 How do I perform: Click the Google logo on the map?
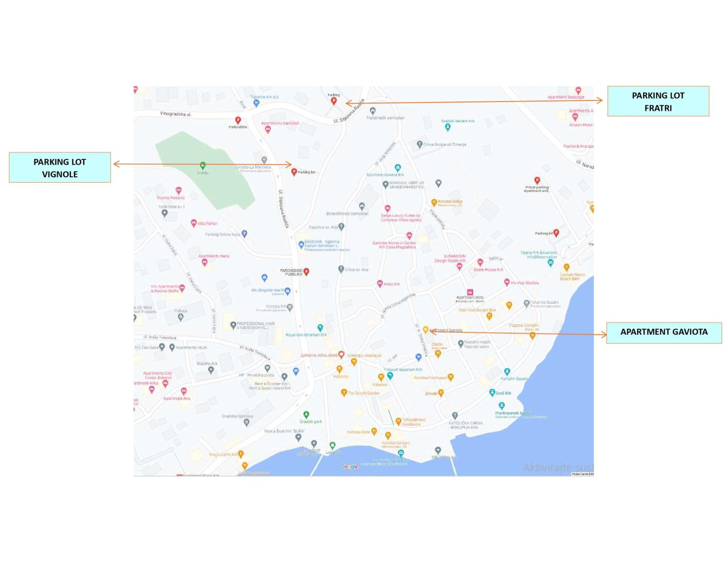pos(349,466)
